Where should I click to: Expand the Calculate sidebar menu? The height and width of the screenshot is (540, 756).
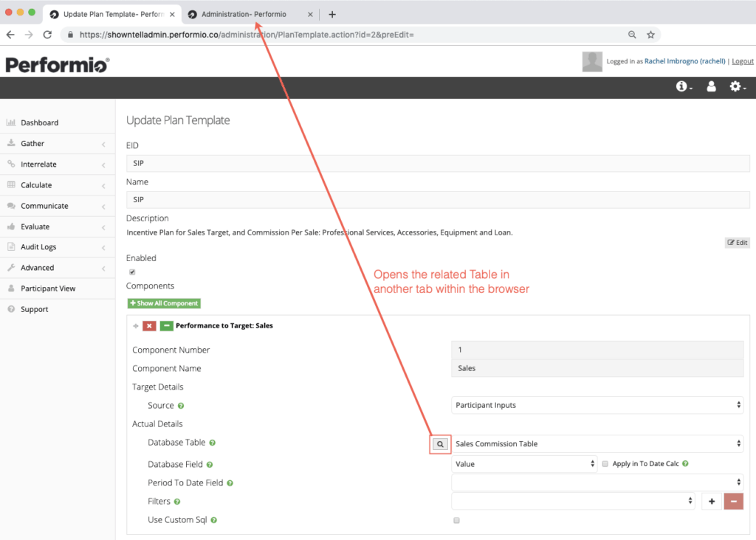click(x=58, y=185)
